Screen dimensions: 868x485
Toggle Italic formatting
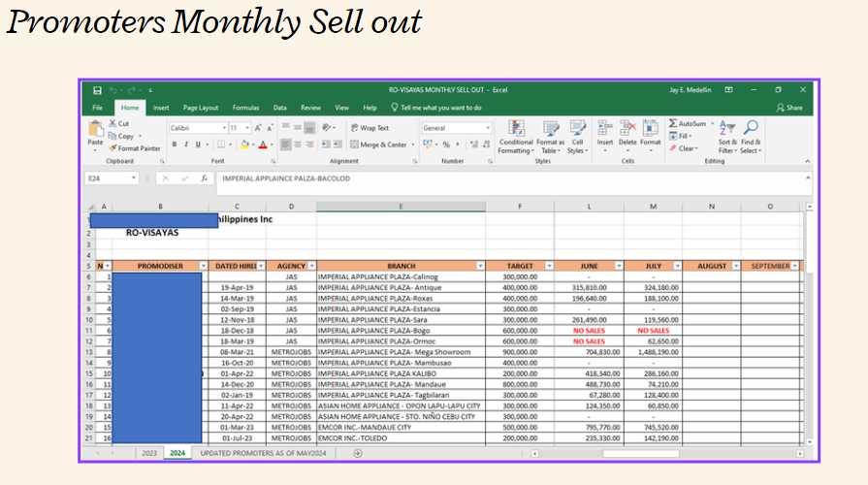(x=186, y=145)
